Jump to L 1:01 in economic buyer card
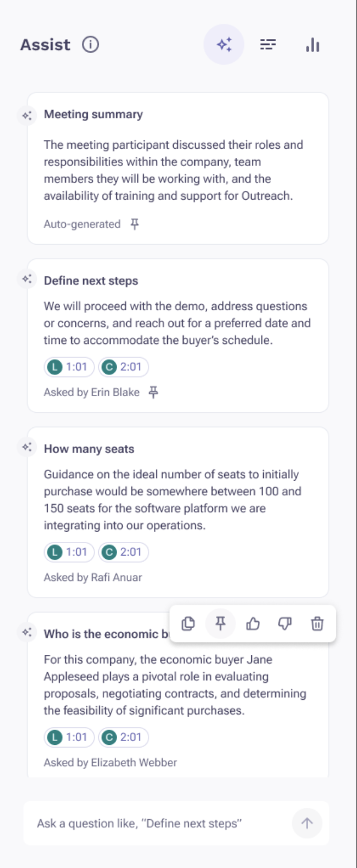 tap(69, 737)
